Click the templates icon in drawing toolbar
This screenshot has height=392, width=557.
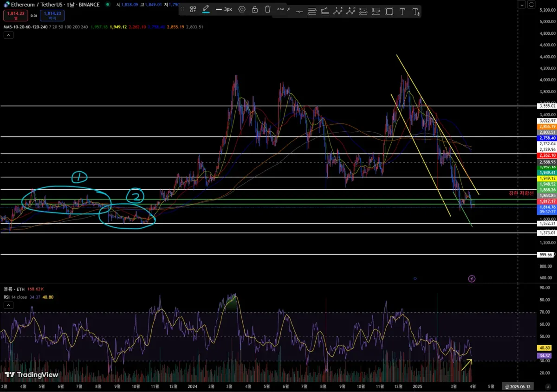[x=193, y=9]
